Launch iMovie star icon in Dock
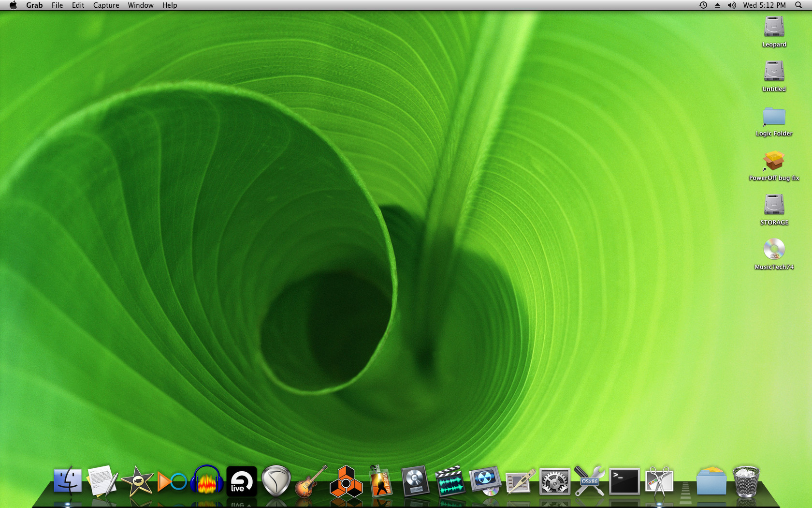The image size is (812, 508). coord(137,481)
